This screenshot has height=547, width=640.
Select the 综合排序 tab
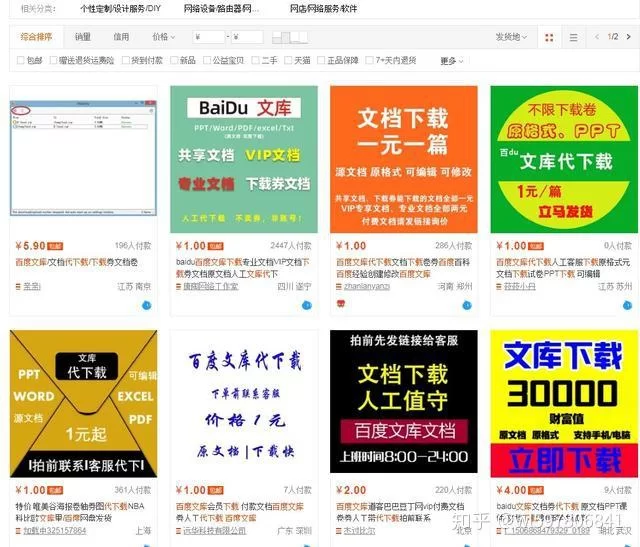[36, 37]
